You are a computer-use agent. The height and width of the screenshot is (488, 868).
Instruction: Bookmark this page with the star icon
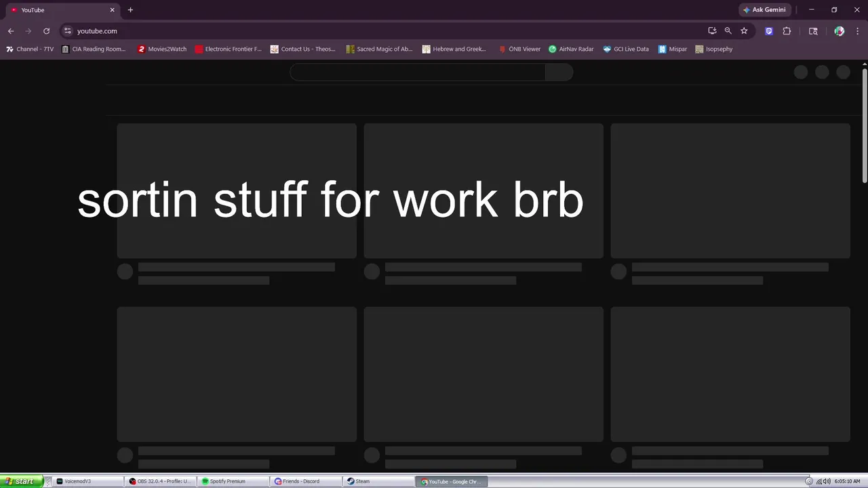click(x=744, y=31)
